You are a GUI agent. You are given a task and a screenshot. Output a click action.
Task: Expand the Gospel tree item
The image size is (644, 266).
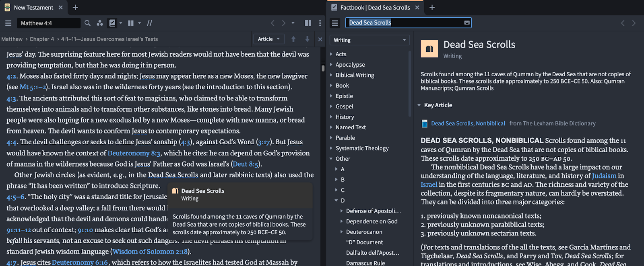tap(331, 106)
